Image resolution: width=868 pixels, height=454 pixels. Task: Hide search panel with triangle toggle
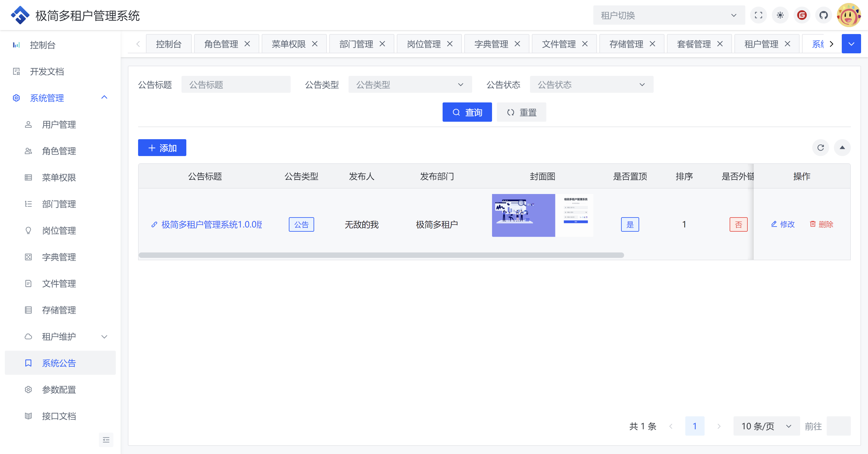coord(842,148)
